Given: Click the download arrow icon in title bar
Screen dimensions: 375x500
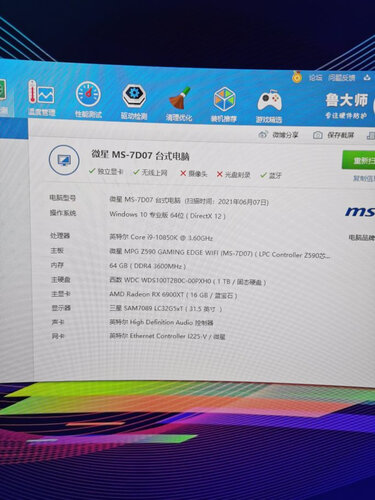Looking at the screenshot, I should click(367, 78).
